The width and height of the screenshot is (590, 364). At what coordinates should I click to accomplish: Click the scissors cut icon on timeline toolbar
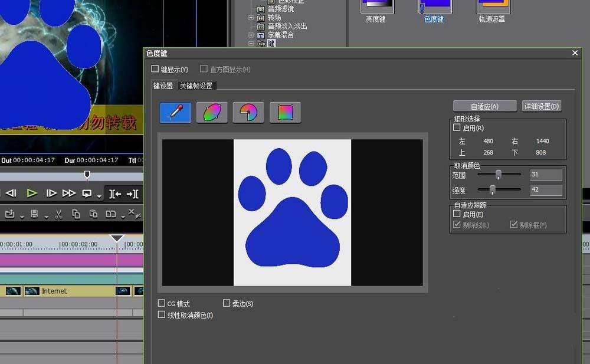(58, 214)
